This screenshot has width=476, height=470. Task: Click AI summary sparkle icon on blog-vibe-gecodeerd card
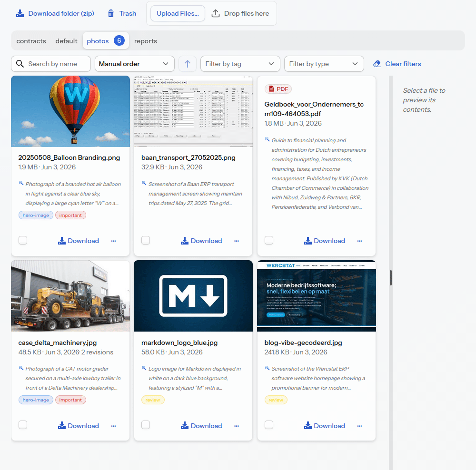tap(267, 368)
